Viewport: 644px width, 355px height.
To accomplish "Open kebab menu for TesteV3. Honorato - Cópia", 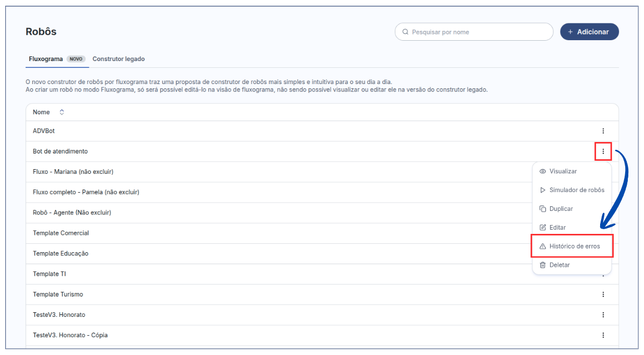I will point(603,335).
